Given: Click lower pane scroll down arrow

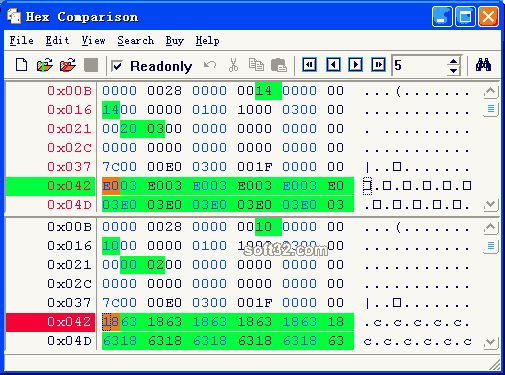Looking at the screenshot, I should click(x=490, y=342).
